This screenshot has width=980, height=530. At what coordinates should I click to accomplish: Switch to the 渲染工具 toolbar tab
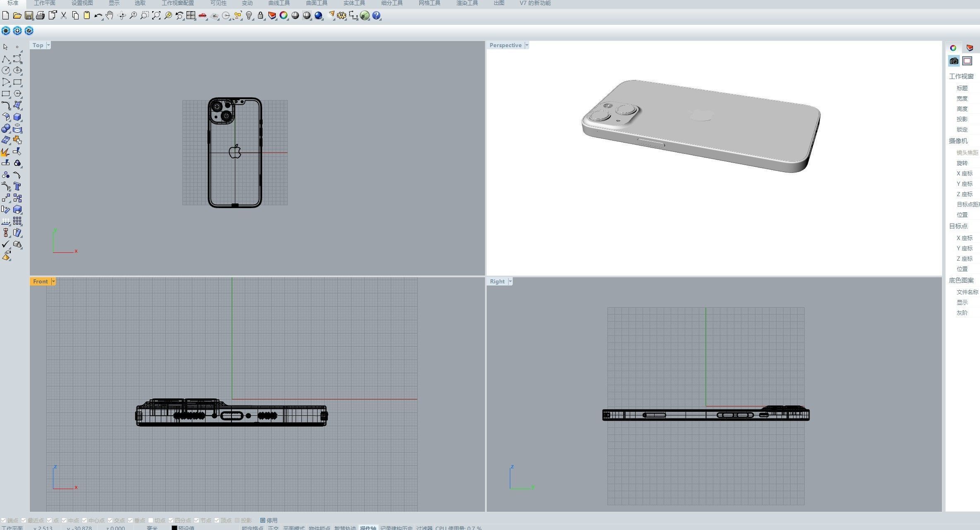tap(467, 3)
